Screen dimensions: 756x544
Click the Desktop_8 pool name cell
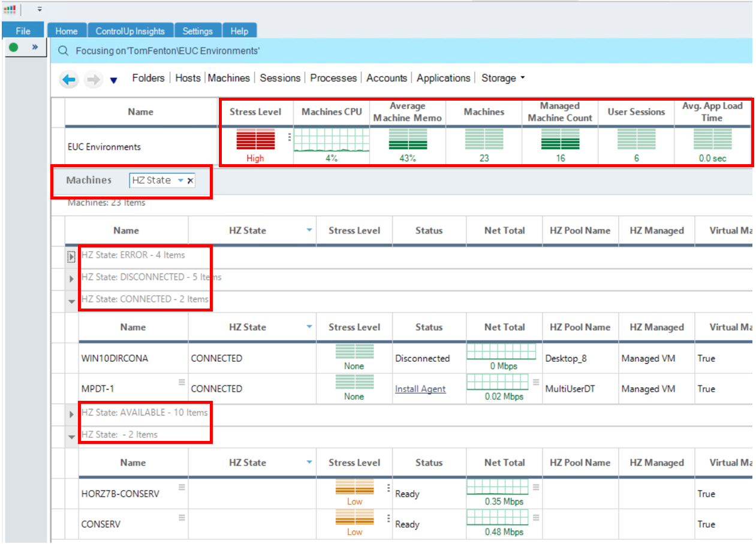coord(566,358)
